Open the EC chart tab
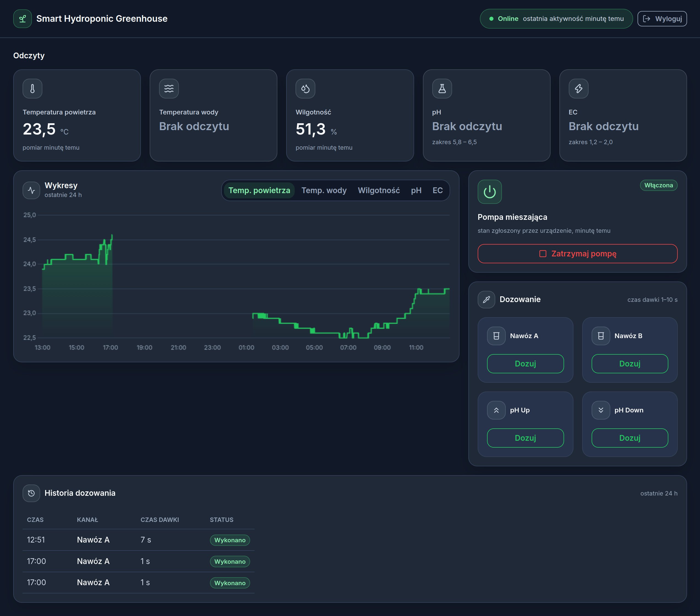The image size is (700, 616). pyautogui.click(x=438, y=190)
